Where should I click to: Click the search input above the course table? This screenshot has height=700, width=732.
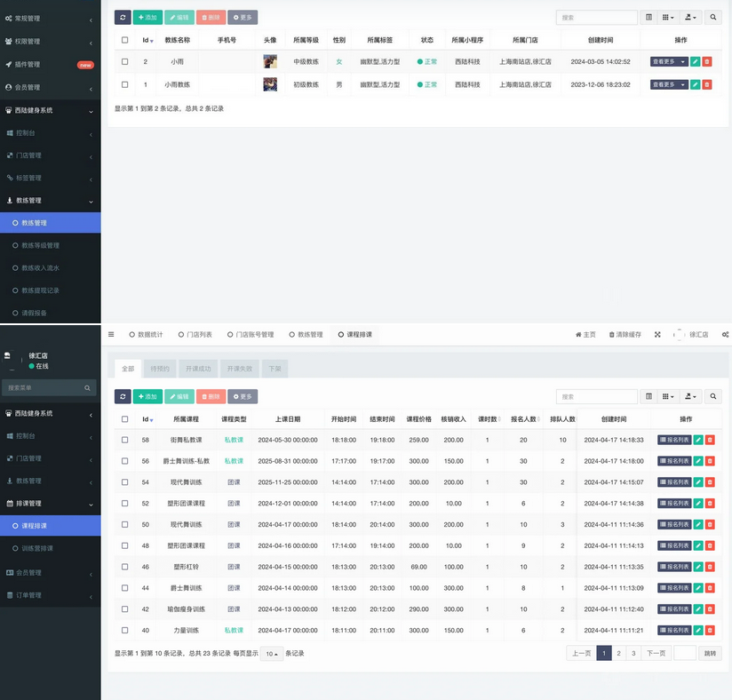(x=596, y=396)
